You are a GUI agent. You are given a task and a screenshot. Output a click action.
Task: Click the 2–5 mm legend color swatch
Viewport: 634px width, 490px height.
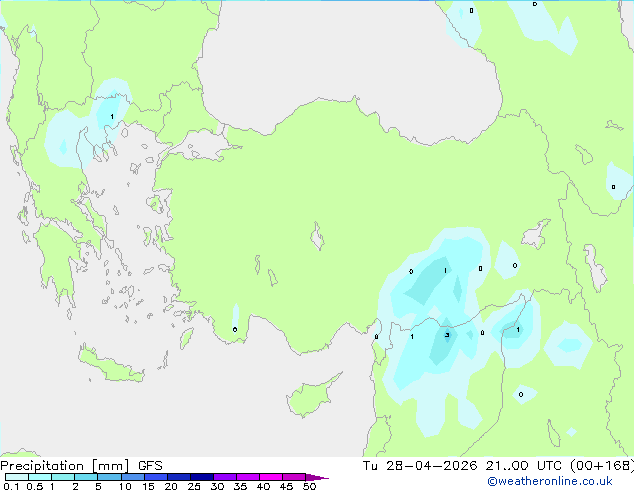(x=86, y=477)
